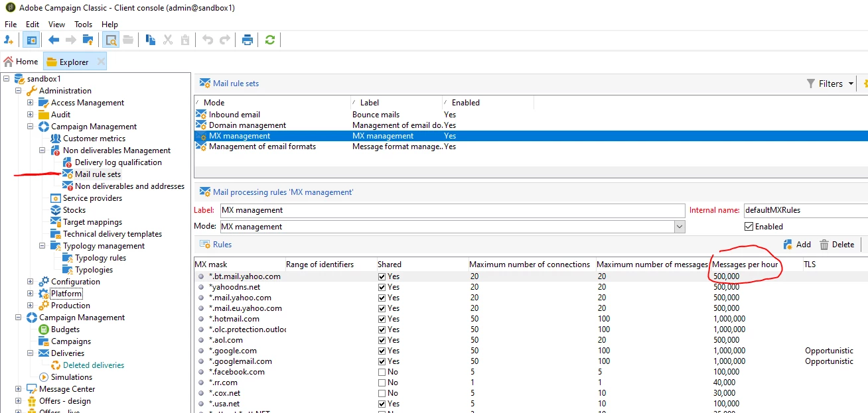The height and width of the screenshot is (413, 868).
Task: Click the clipboard paste icon
Action: tap(185, 40)
